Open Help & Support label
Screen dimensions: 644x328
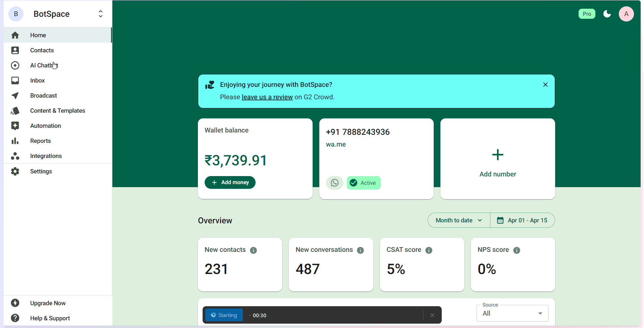[50, 318]
